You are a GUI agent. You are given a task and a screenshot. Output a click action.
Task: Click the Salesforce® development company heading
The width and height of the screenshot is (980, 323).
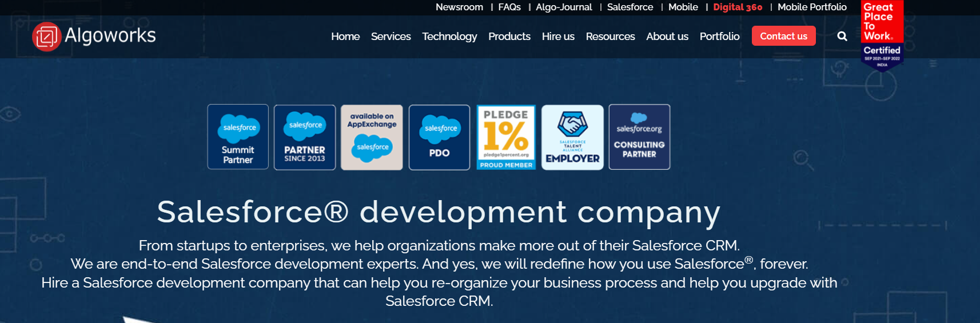click(x=439, y=213)
